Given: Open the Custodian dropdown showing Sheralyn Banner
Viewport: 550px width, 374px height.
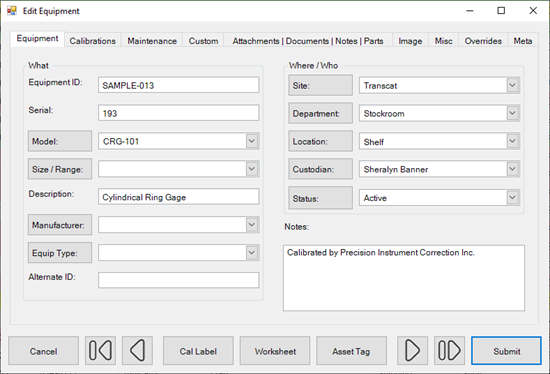Looking at the screenshot, I should [x=512, y=169].
